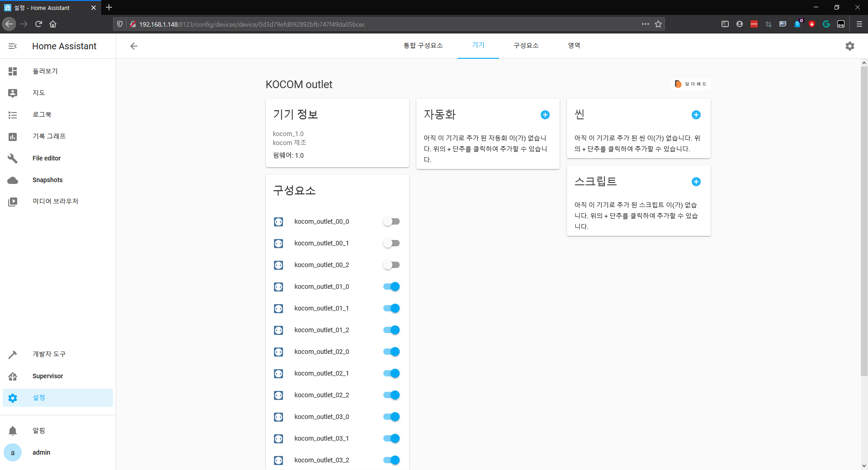The height and width of the screenshot is (470, 868).
Task: Turn off kocom_outlet_03_1 switch
Action: click(392, 438)
